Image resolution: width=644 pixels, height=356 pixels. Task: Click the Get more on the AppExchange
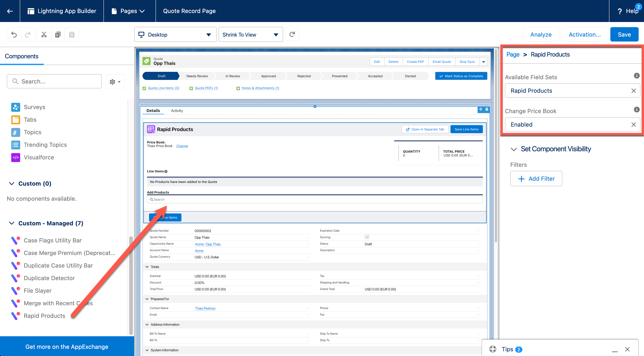click(x=67, y=347)
